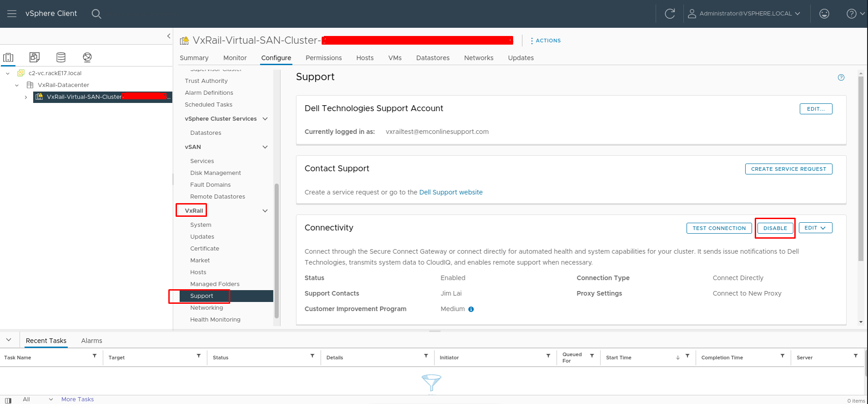This screenshot has width=868, height=404.
Task: Open the ACTIONS menu
Action: pyautogui.click(x=546, y=41)
